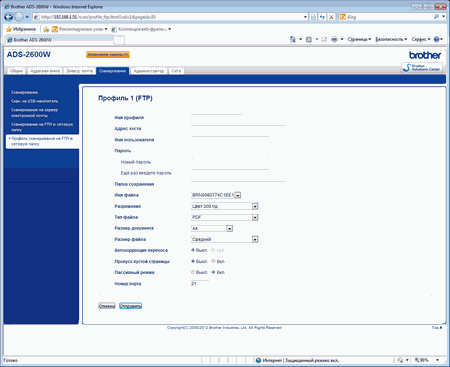The height and width of the screenshot is (367, 450).
Task: Click the Brother Solutions Center logo
Action: coord(422,67)
